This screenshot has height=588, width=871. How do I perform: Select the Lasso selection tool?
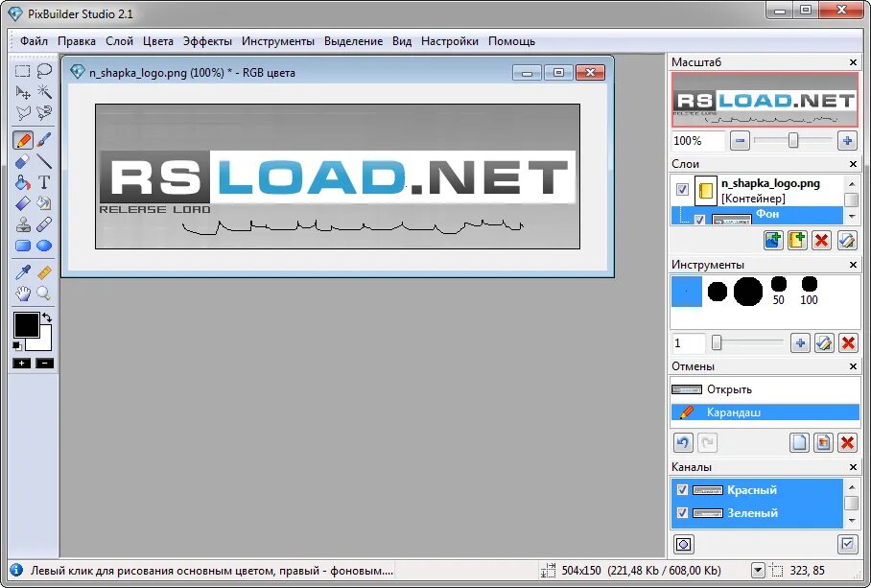click(x=44, y=71)
